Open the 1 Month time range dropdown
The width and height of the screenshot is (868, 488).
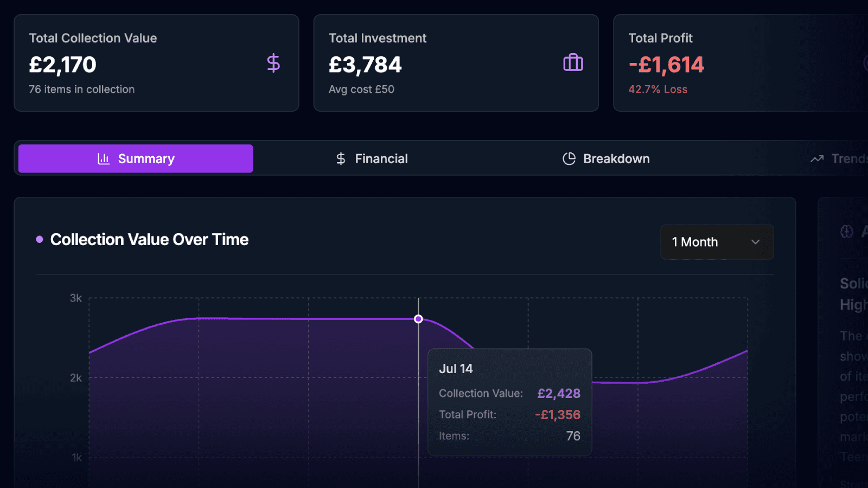coord(717,242)
